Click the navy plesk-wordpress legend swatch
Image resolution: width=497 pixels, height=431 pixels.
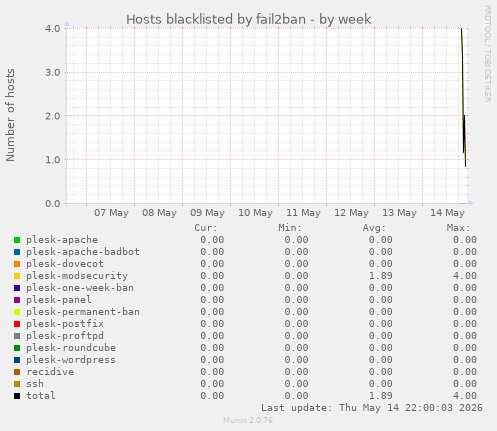[x=17, y=360]
